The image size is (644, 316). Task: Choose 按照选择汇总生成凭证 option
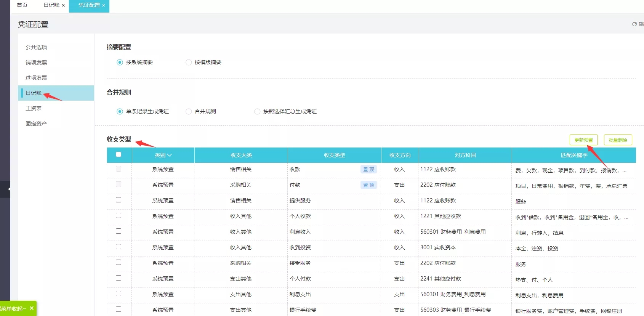tap(257, 111)
